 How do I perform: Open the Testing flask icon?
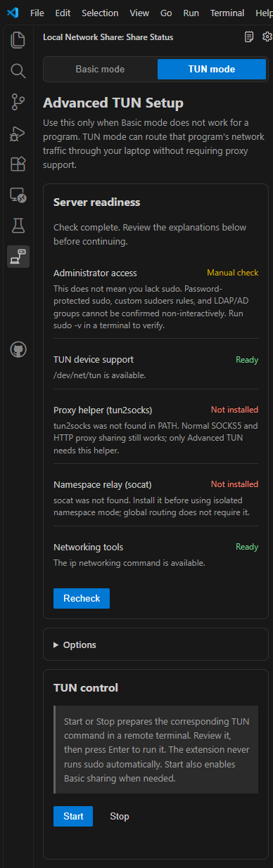pos(18,226)
